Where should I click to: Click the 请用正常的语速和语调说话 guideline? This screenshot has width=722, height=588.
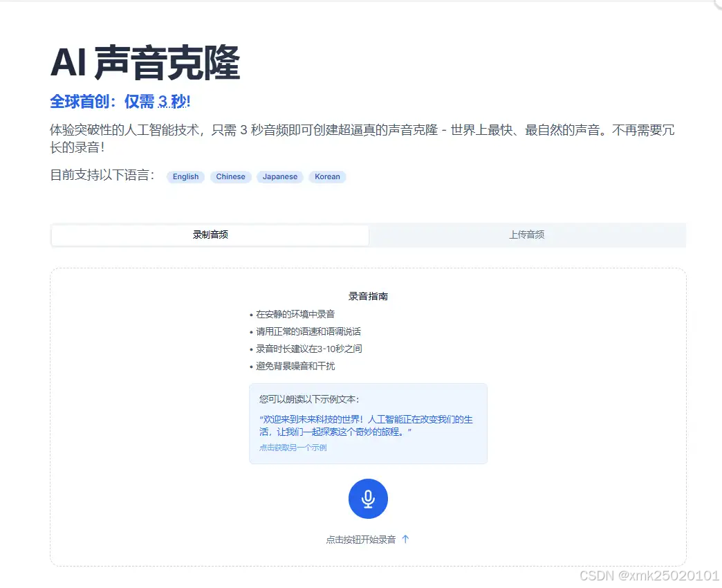[x=308, y=331]
